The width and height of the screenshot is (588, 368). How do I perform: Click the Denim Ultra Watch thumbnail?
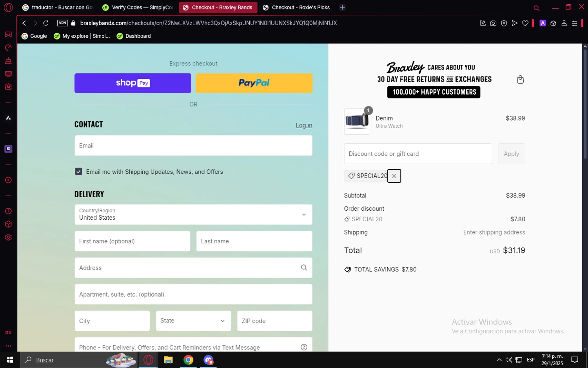click(357, 121)
